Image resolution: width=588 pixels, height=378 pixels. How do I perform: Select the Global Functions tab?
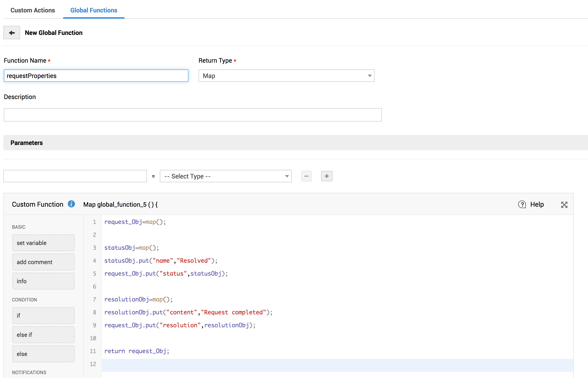coord(94,10)
